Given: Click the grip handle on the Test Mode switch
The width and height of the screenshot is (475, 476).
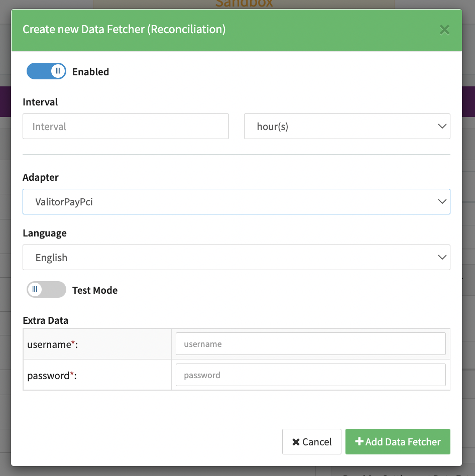Looking at the screenshot, I should pos(35,289).
